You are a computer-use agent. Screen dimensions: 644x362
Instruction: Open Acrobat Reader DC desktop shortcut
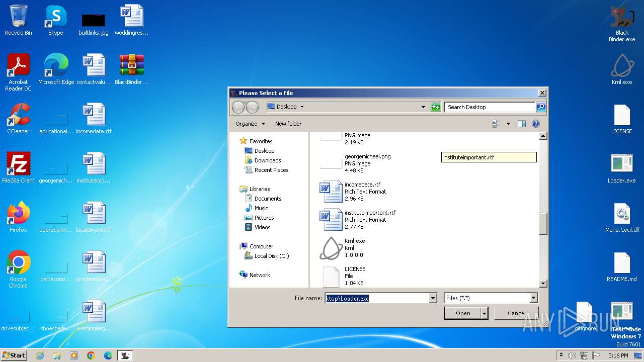point(18,72)
